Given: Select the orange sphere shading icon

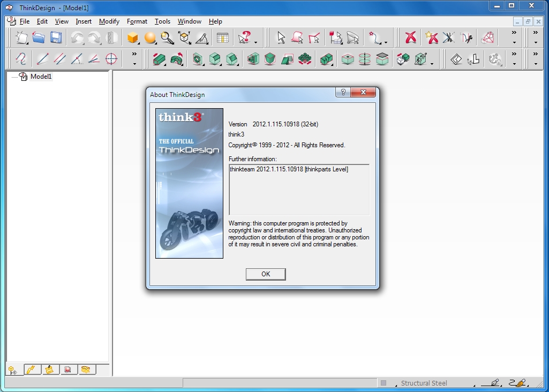Looking at the screenshot, I should coord(150,37).
